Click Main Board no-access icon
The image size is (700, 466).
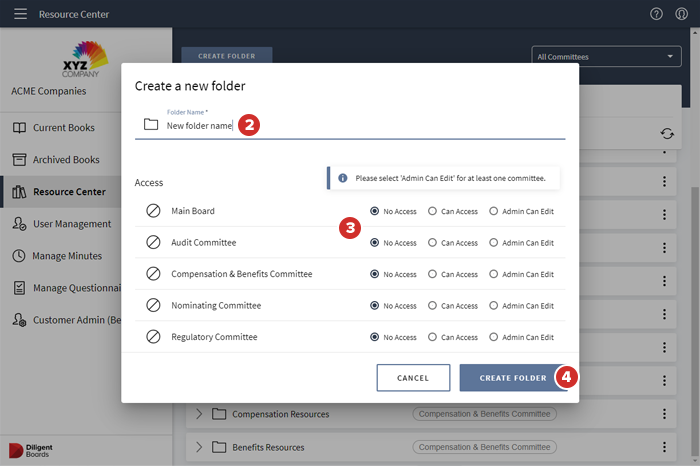tap(153, 211)
